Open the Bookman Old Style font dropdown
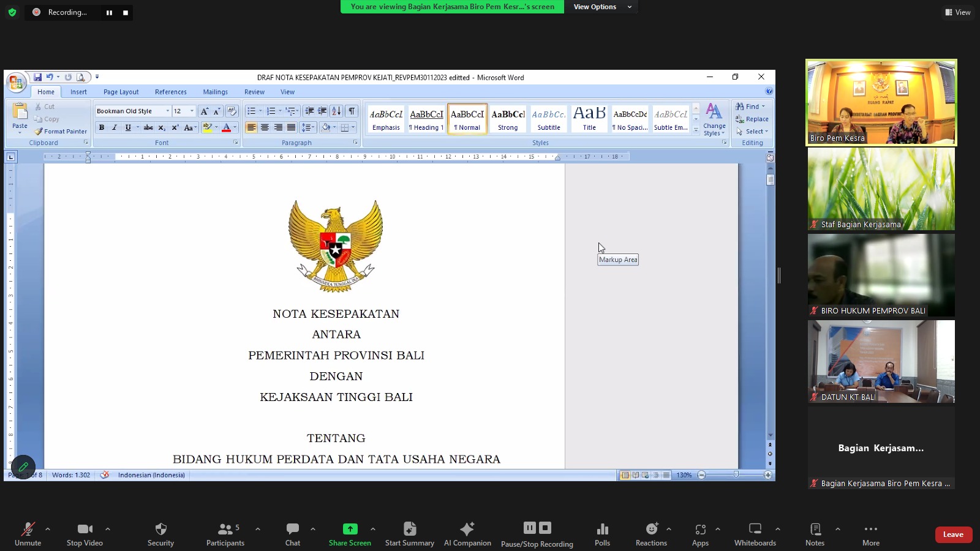Image resolution: width=980 pixels, height=551 pixels. coord(167,111)
